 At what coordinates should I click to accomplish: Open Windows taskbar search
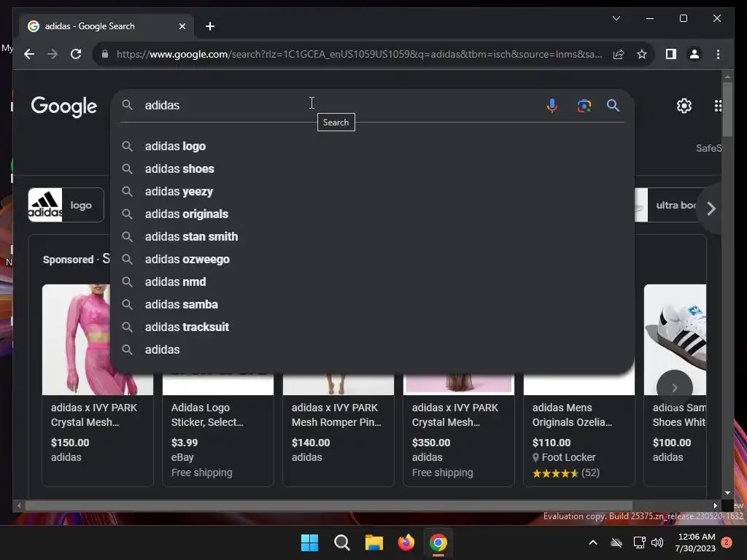(341, 542)
